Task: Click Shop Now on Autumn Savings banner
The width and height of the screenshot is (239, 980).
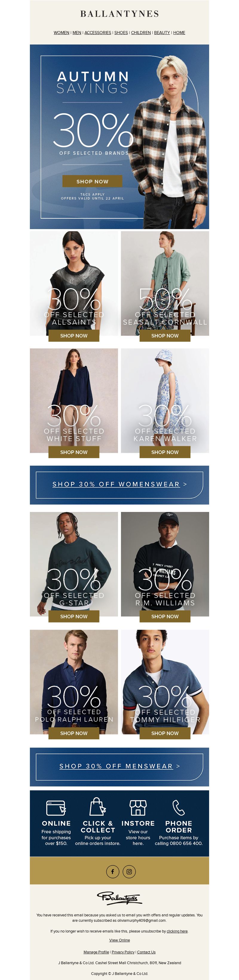Action: 92,181
